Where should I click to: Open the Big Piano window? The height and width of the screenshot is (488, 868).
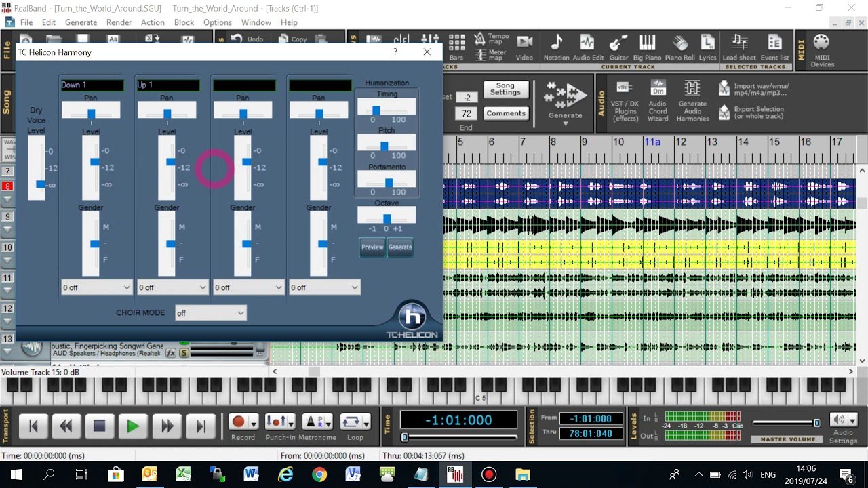click(647, 47)
